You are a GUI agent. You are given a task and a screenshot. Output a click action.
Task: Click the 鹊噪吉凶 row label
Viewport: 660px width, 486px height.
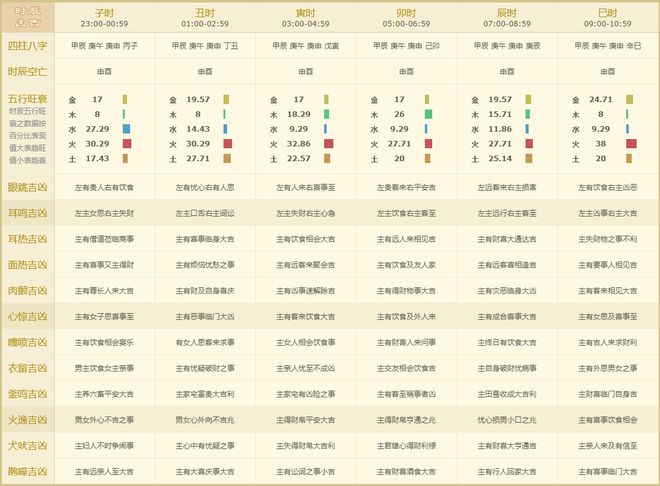pos(27,471)
